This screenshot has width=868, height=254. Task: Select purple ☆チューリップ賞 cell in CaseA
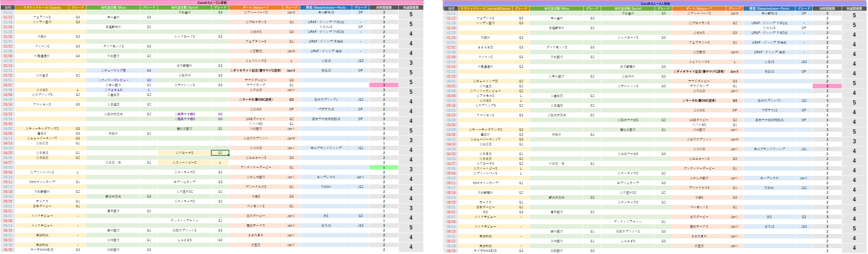(x=113, y=70)
